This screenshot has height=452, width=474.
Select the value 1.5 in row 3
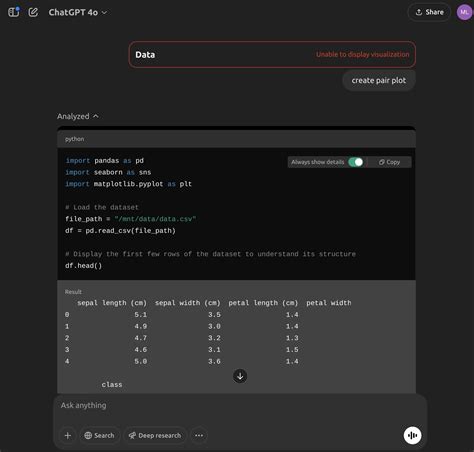tap(292, 350)
